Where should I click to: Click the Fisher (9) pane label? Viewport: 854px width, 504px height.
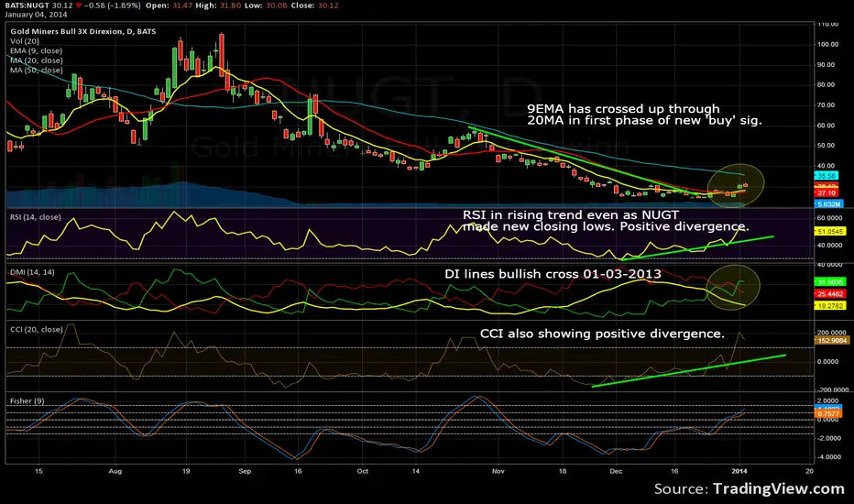pos(27,401)
